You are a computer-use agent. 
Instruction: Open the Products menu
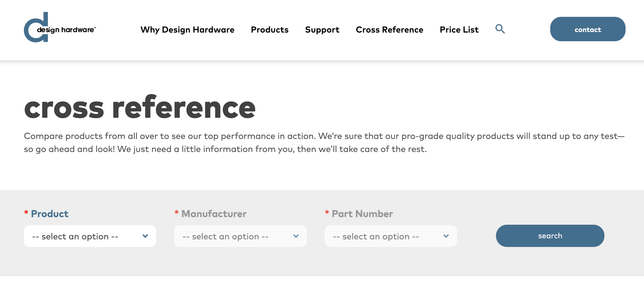point(270,30)
